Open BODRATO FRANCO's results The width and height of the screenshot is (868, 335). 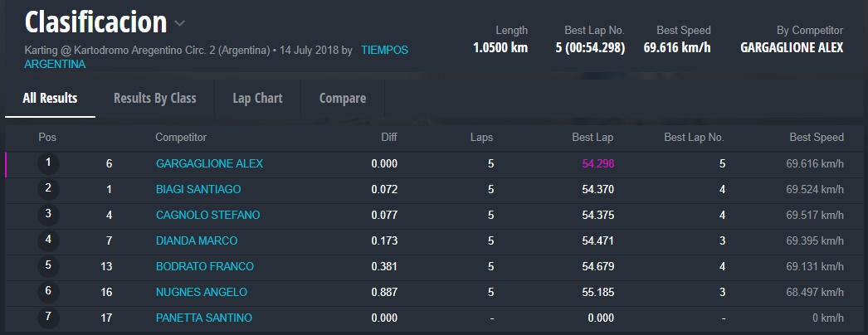click(204, 266)
